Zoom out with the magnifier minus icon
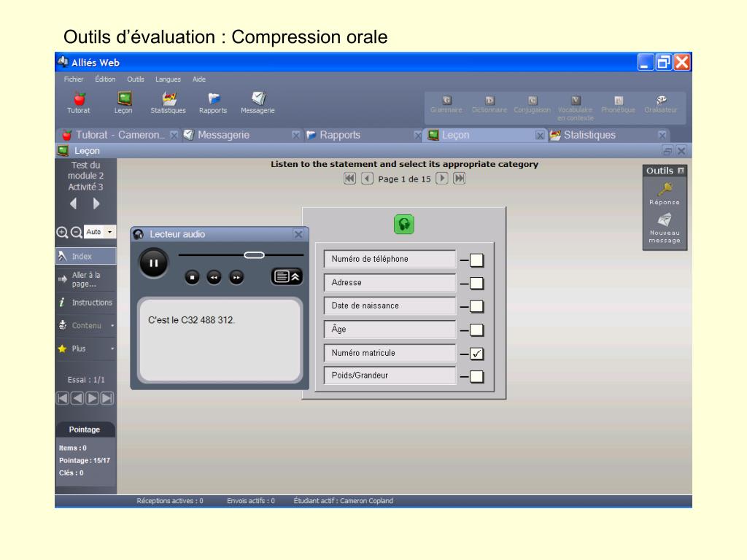The height and width of the screenshot is (560, 747). [x=76, y=233]
